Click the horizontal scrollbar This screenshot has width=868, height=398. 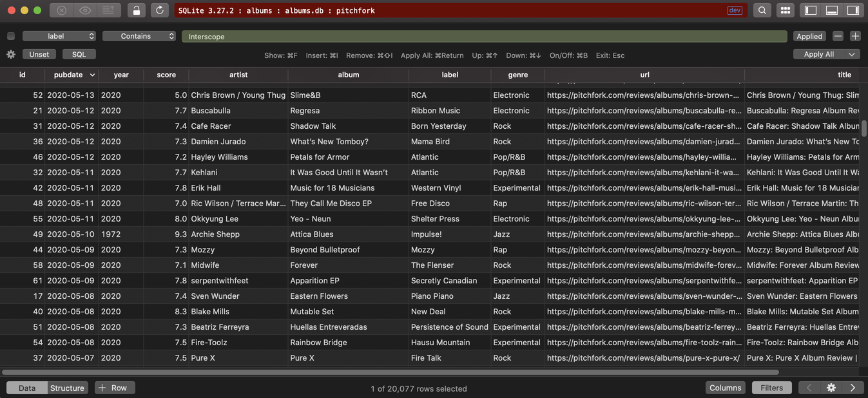[x=391, y=372]
